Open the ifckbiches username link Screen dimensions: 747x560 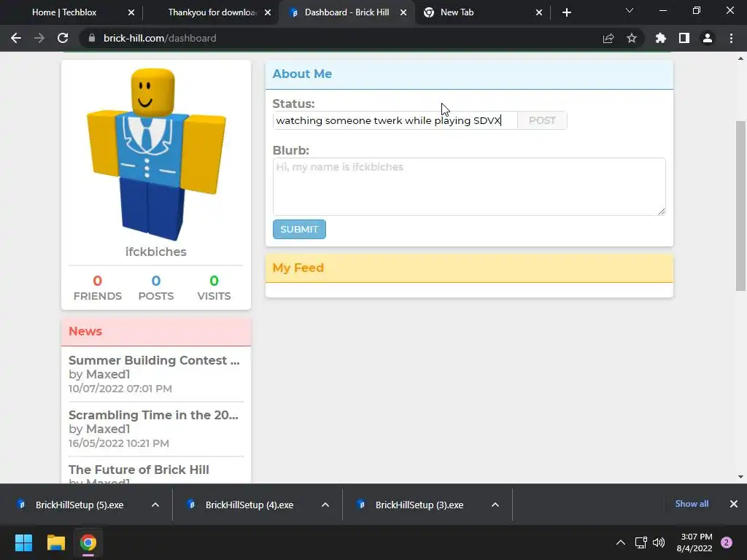[156, 252]
